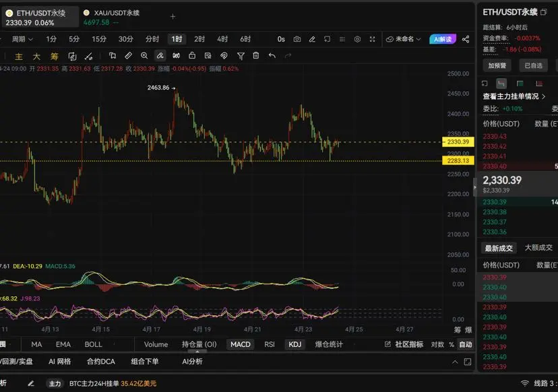Open the AI 网格 tab
The image size is (558, 392).
coord(59,362)
